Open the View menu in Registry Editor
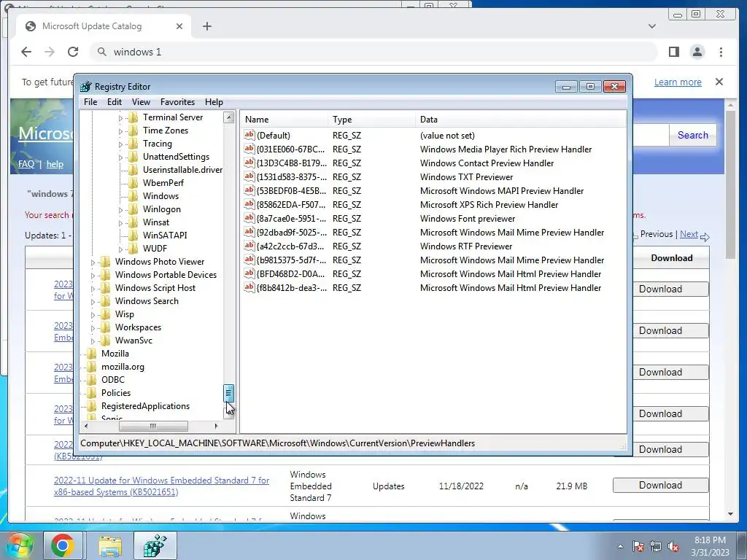The height and width of the screenshot is (560, 747). pos(141,102)
